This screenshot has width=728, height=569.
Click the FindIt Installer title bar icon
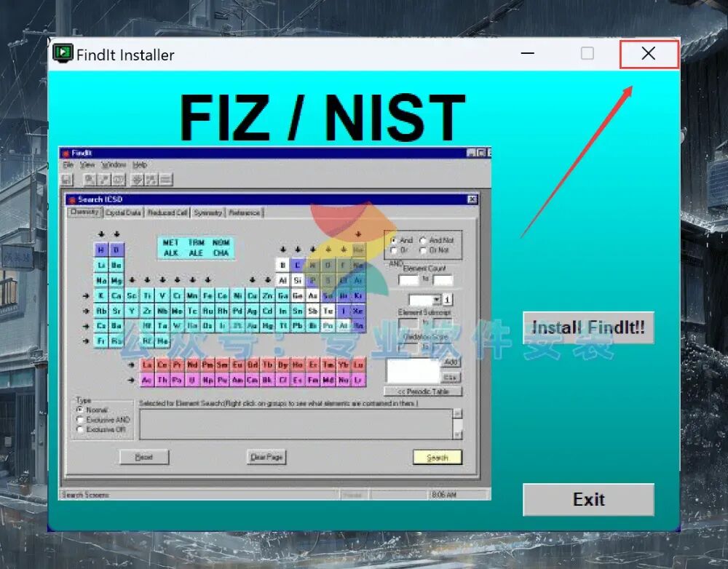coord(63,53)
